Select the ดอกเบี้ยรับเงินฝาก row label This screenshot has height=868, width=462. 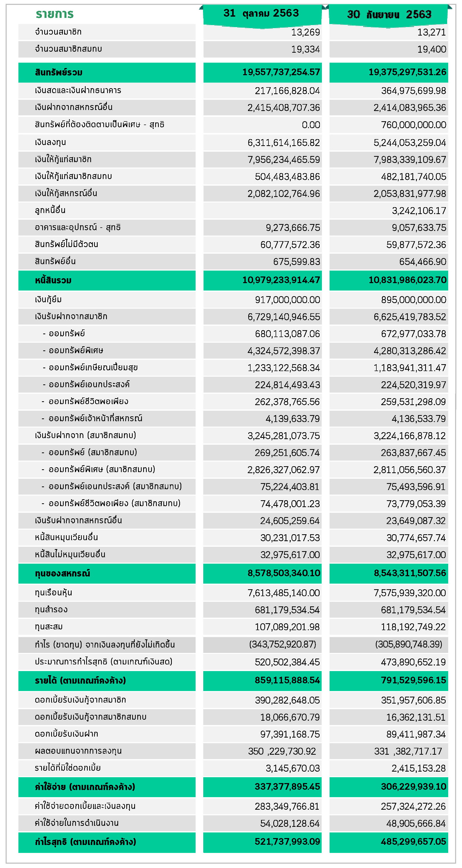pyautogui.click(x=66, y=733)
